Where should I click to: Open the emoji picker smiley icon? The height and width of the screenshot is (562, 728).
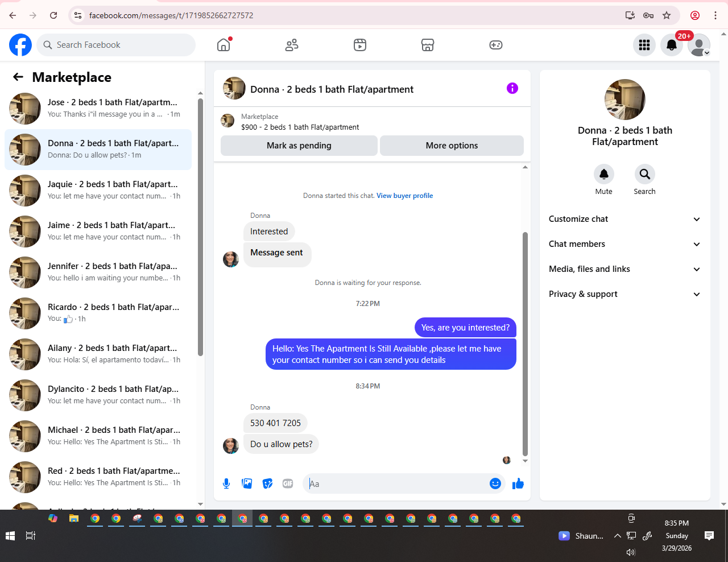click(495, 484)
